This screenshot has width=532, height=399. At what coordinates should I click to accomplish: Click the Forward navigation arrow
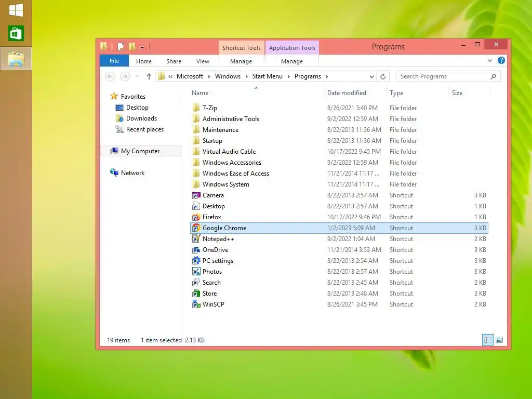(125, 76)
